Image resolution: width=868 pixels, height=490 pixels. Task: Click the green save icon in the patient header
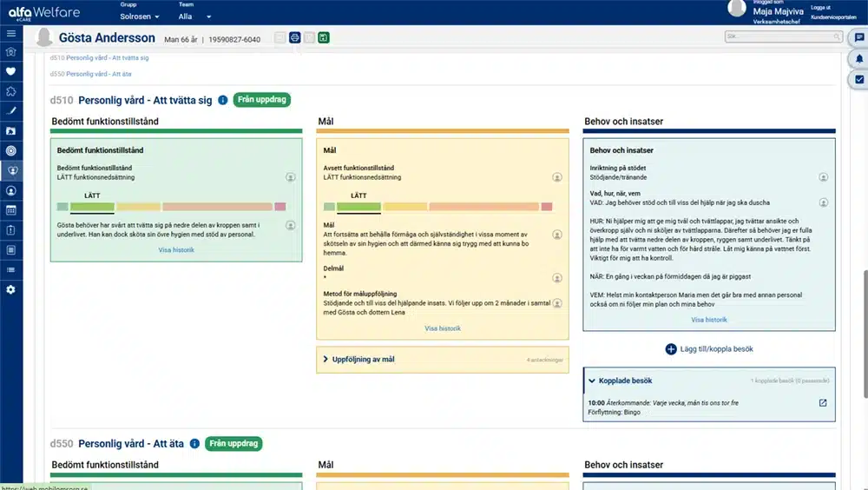(x=324, y=37)
